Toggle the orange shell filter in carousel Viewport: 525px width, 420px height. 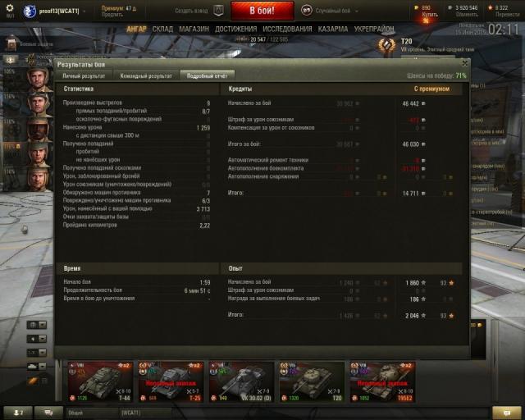(x=33, y=381)
